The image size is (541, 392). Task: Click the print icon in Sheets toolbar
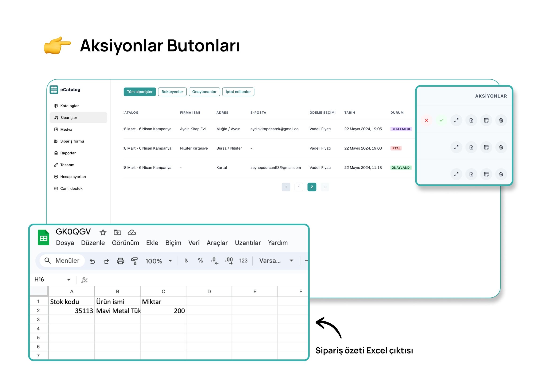pyautogui.click(x=120, y=261)
